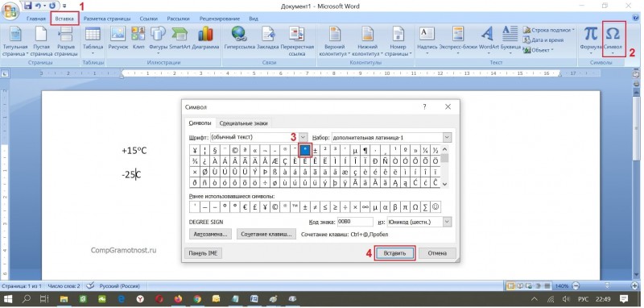Select the ¶ pilcrow symbol in grid
The width and height of the screenshot is (644, 308).
click(x=365, y=150)
